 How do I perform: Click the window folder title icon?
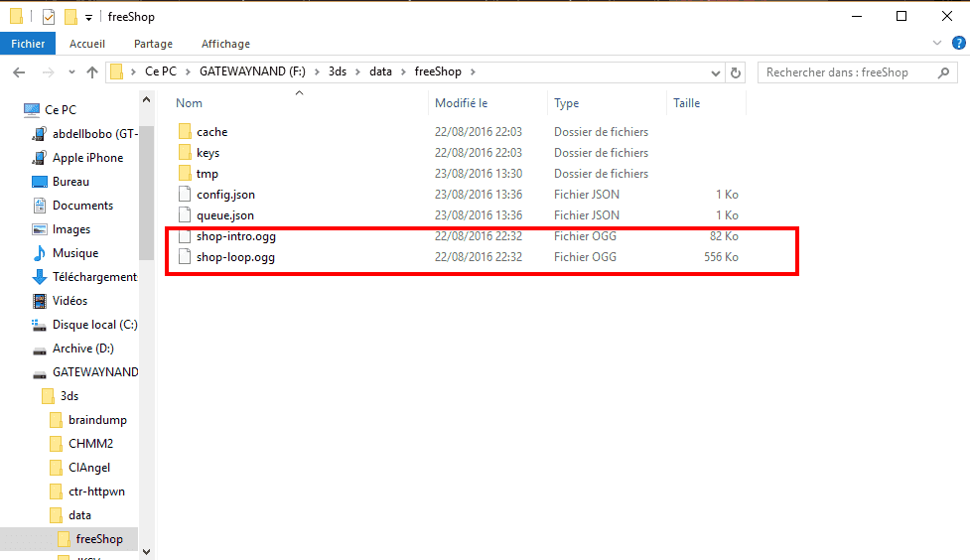coord(17,17)
